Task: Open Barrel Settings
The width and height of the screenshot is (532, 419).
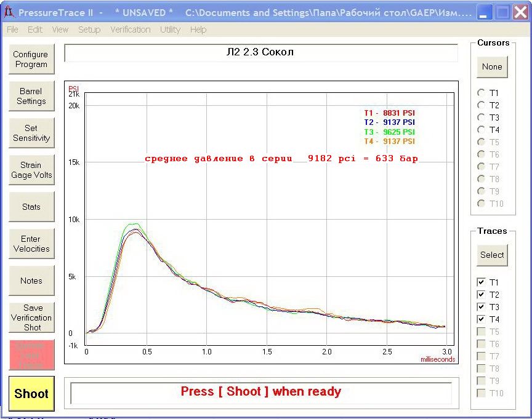Action: 31,96
